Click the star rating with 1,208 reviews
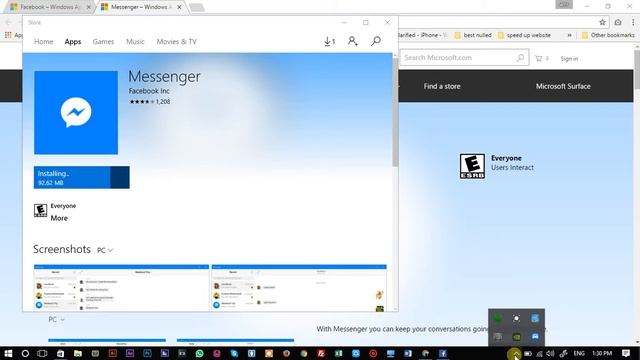Viewport: 640px width, 360px height. [149, 102]
